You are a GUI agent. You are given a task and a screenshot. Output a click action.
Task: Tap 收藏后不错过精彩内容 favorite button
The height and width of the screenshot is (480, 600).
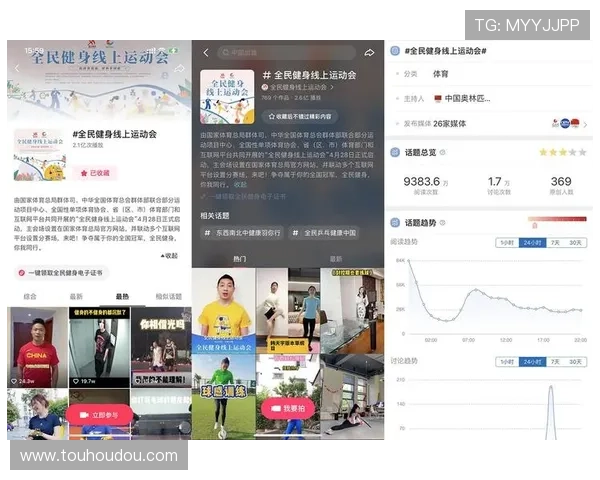[x=300, y=116]
